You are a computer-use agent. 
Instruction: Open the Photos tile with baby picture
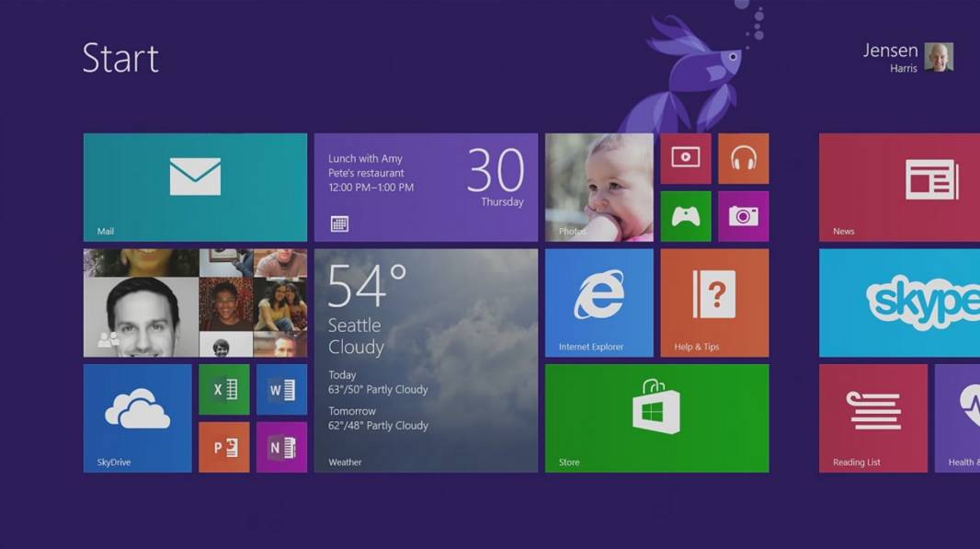[598, 187]
